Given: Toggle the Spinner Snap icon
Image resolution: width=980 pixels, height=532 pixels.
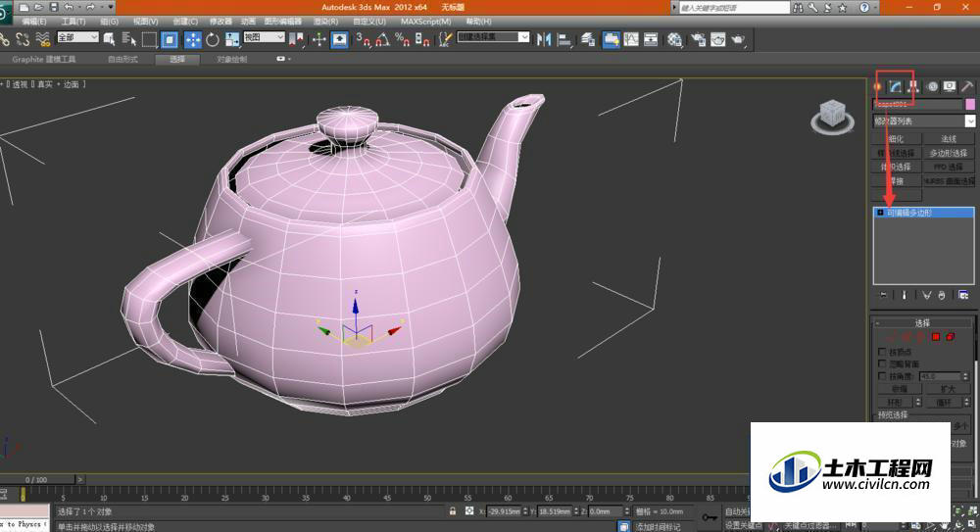Looking at the screenshot, I should click(x=422, y=39).
